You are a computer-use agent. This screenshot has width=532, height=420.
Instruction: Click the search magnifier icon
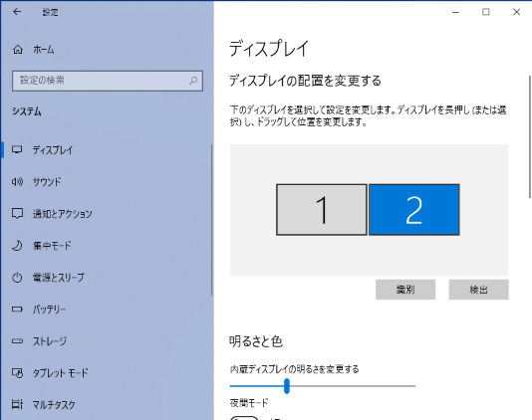(193, 81)
